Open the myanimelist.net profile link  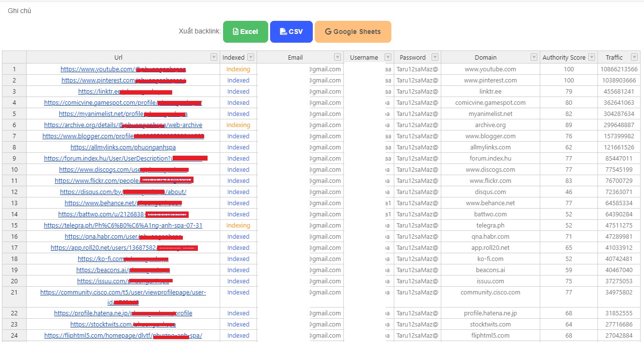(123, 114)
